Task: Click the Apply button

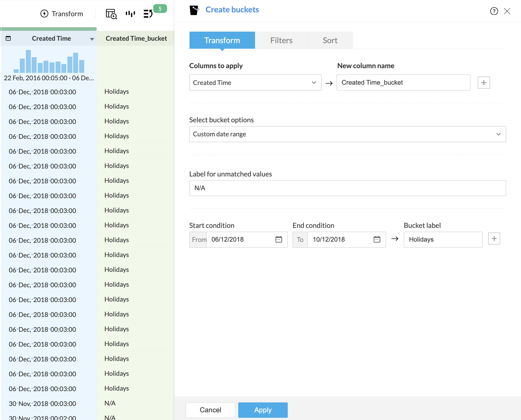Action: pos(263,410)
